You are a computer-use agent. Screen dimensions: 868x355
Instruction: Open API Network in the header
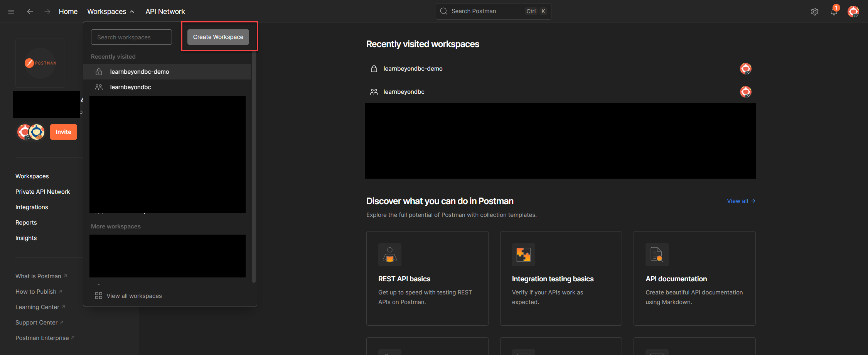pos(165,12)
